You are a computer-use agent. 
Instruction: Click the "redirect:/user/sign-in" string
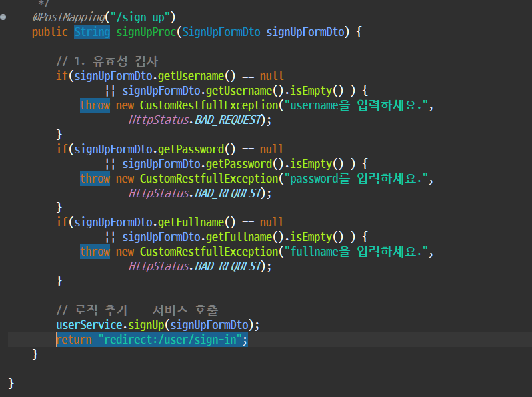[x=170, y=340]
